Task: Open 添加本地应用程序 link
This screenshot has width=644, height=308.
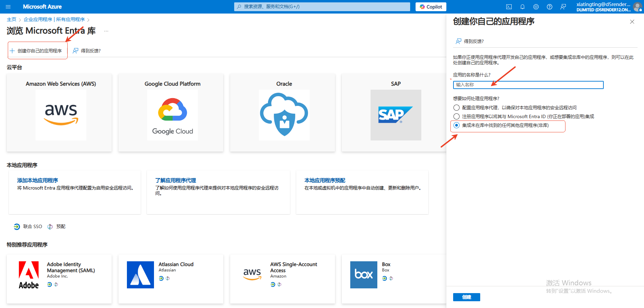Action: (38, 180)
